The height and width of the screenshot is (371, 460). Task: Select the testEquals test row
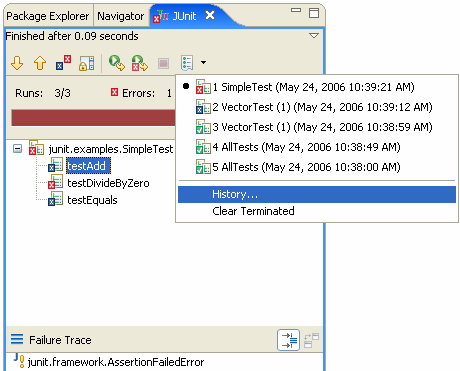[x=92, y=200]
